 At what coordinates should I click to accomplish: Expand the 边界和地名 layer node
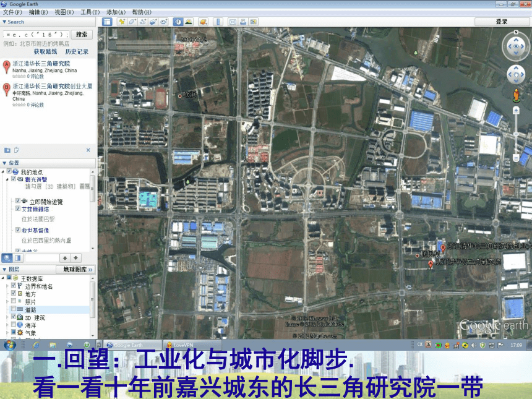[x=7, y=286]
